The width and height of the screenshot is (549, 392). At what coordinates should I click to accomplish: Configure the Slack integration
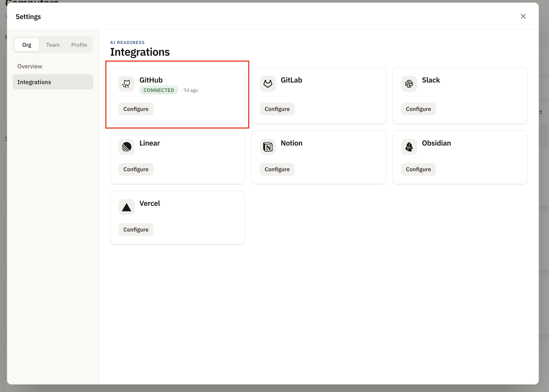[x=418, y=109]
